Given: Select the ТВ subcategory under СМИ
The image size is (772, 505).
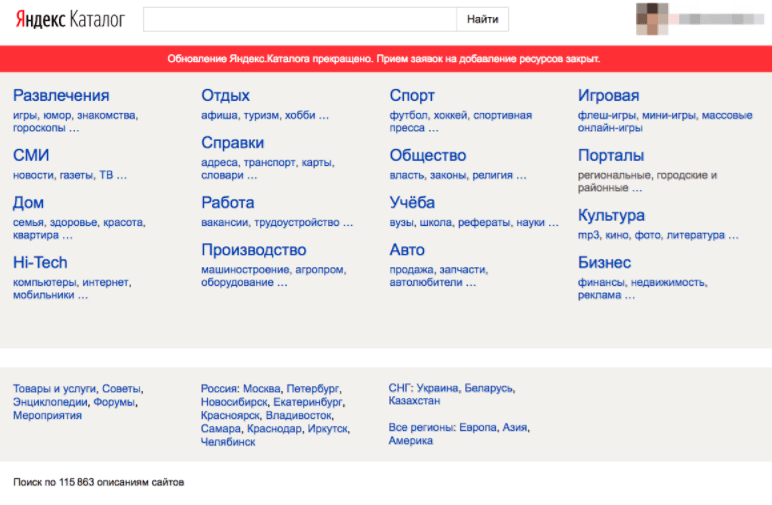Looking at the screenshot, I should [x=106, y=175].
